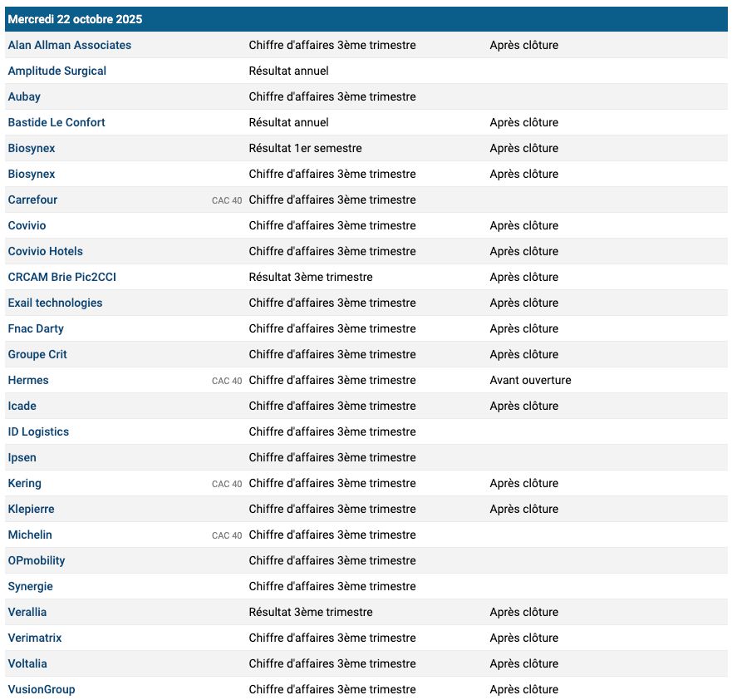Open the Ipsen link
Viewport: 732px width, 700px height.
(x=22, y=457)
